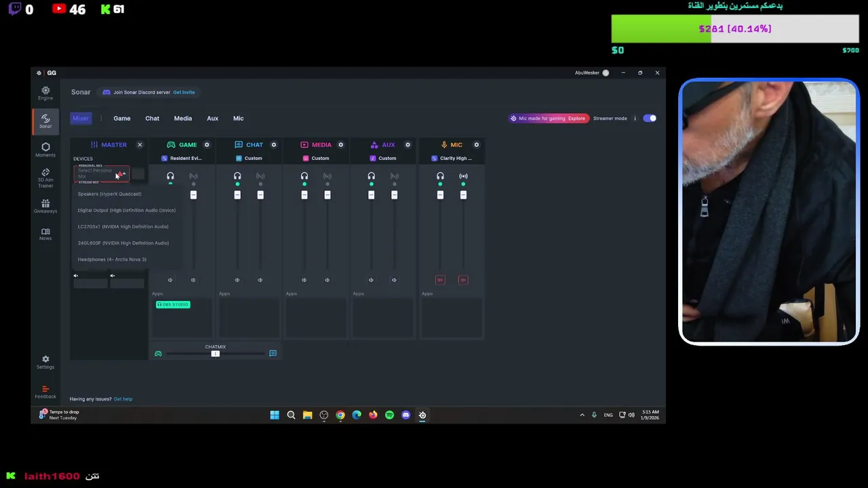Mute Chat personal mix channel
This screenshot has width=868, height=488.
[237, 280]
